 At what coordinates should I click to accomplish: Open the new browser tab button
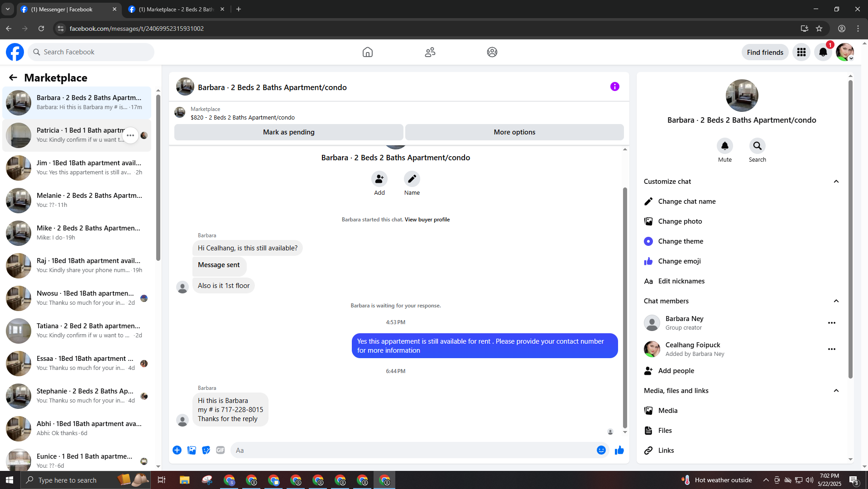click(239, 9)
